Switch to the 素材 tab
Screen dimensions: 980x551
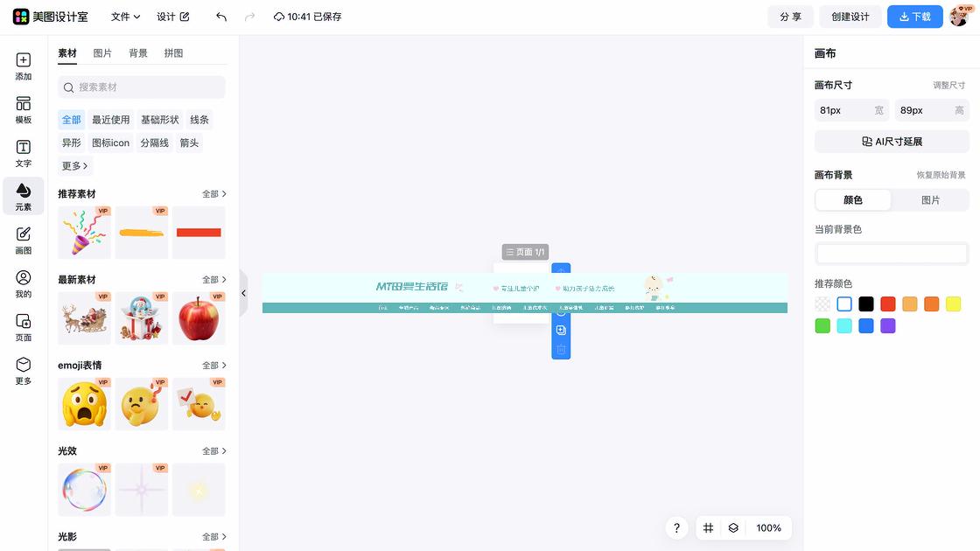coord(66,53)
